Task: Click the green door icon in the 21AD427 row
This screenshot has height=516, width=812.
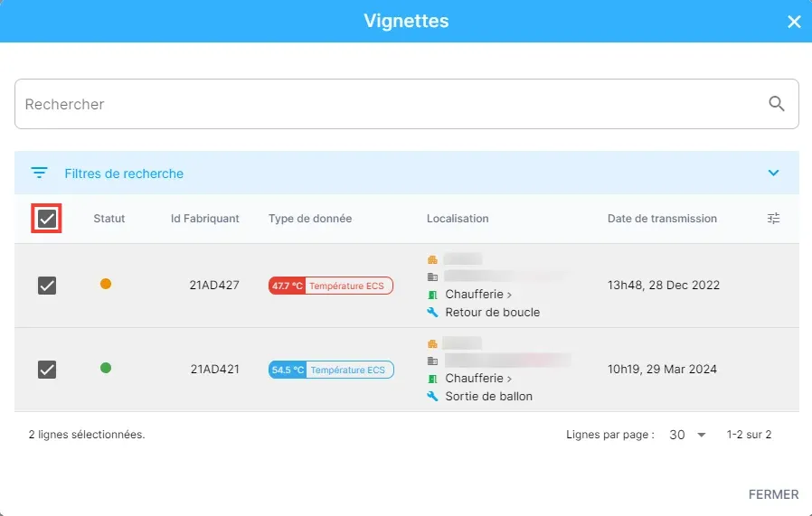Action: point(432,295)
